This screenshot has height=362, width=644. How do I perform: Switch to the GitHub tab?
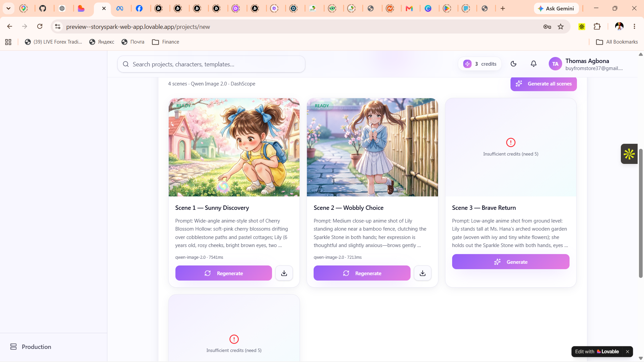(x=43, y=8)
